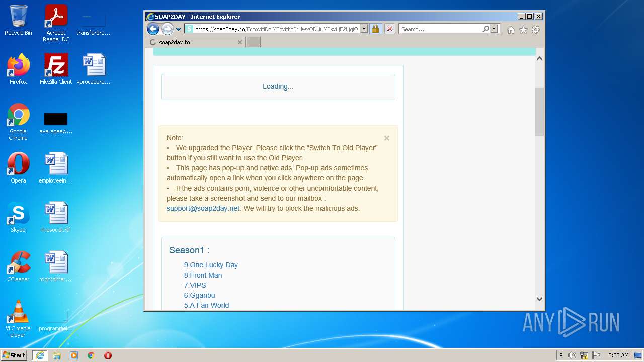
Task: Open Windows Media Player taskbar icon
Action: pyautogui.click(x=74, y=355)
